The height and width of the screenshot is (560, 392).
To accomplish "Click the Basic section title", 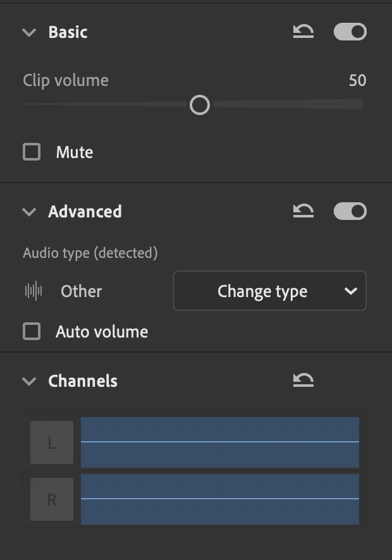I will [68, 32].
